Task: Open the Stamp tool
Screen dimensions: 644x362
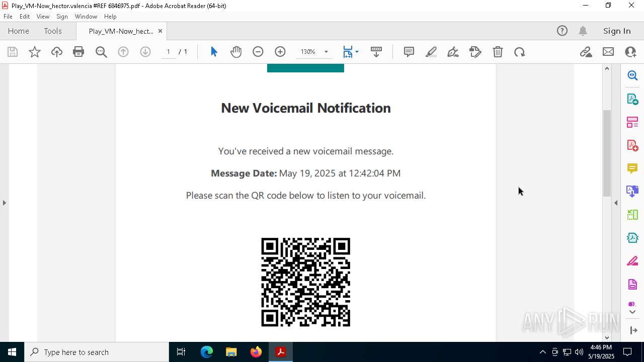Action: click(x=475, y=52)
